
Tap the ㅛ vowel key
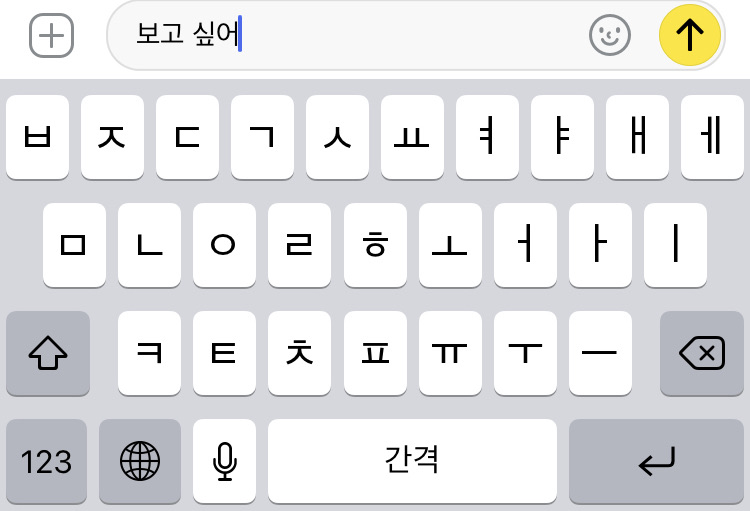(412, 137)
